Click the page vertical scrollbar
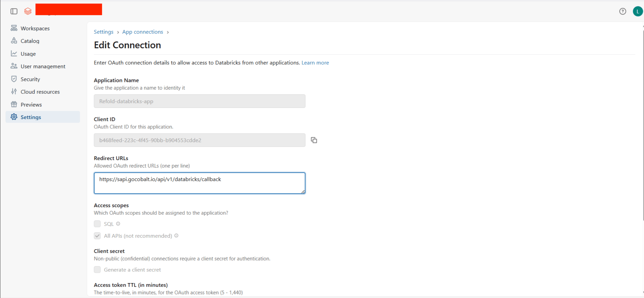The image size is (644, 298). click(x=643, y=125)
